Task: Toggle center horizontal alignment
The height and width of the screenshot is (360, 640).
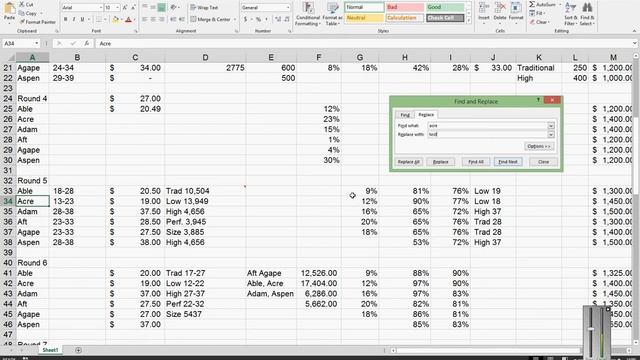Action: 153,19
